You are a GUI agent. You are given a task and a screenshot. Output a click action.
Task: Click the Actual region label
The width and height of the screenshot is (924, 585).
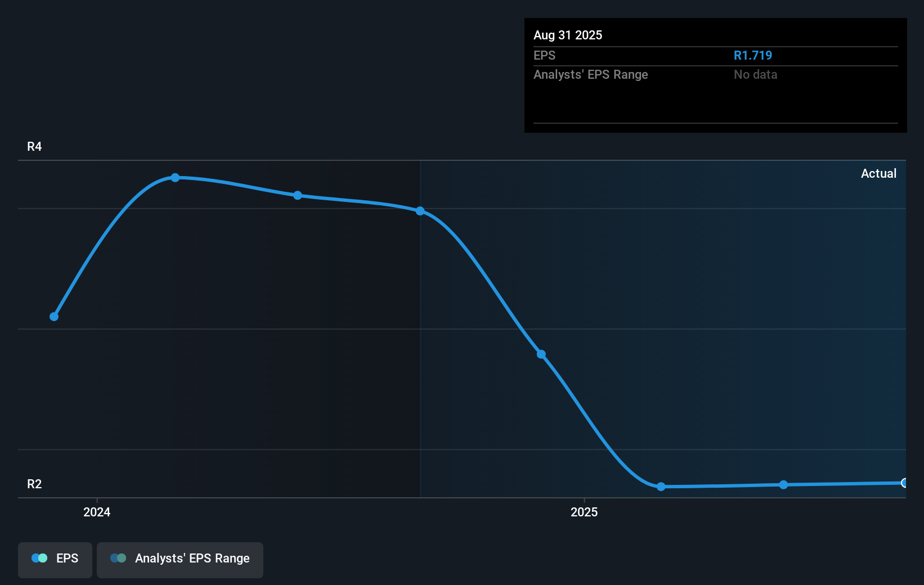878,174
